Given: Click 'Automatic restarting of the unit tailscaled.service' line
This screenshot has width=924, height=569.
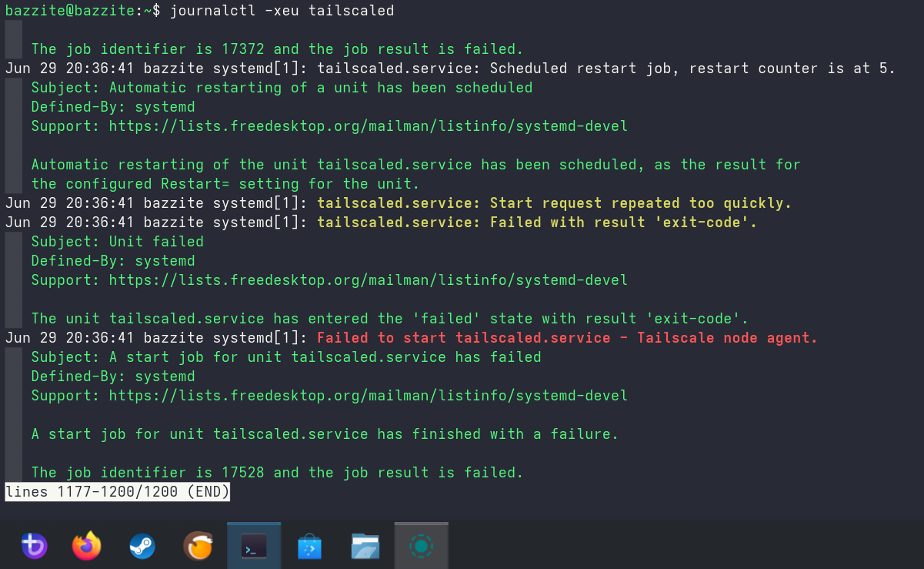Looking at the screenshot, I should tap(416, 164).
